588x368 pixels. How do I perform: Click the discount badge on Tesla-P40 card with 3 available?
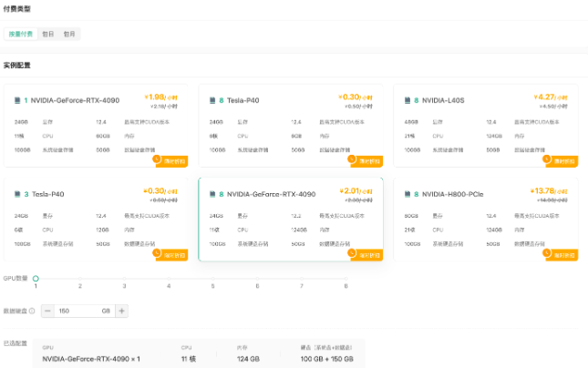(170, 254)
